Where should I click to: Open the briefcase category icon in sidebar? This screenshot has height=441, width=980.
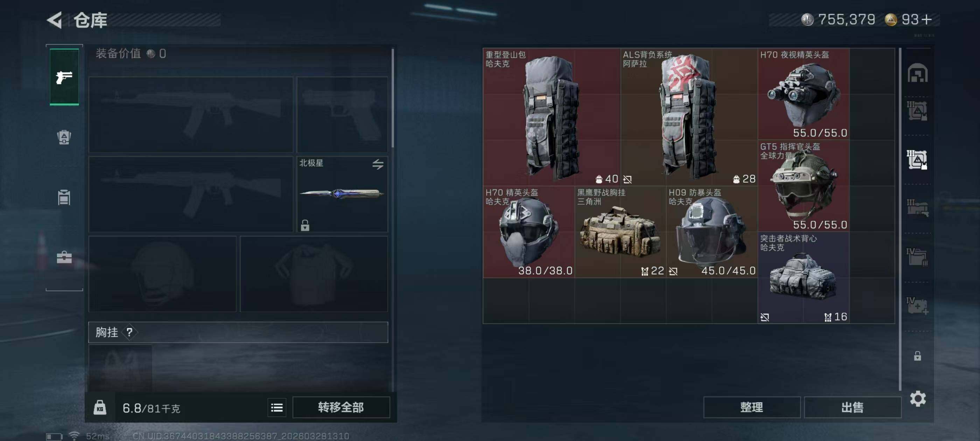click(64, 257)
